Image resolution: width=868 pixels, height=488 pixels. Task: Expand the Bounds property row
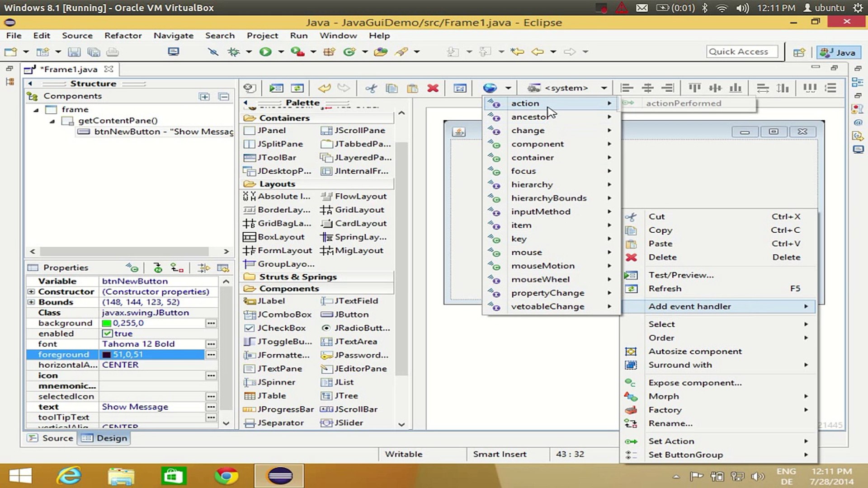[31, 302]
